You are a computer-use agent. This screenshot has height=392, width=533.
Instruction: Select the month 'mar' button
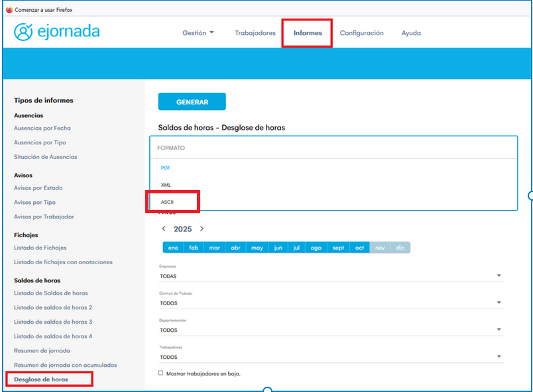point(214,248)
